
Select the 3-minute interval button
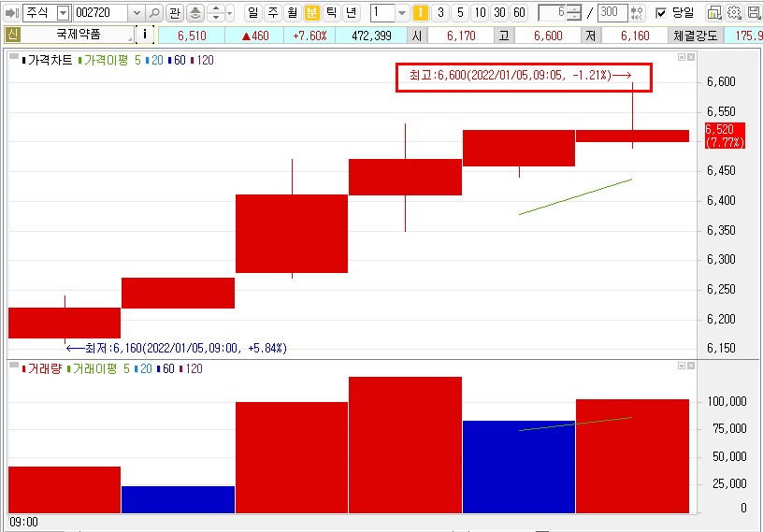click(440, 13)
